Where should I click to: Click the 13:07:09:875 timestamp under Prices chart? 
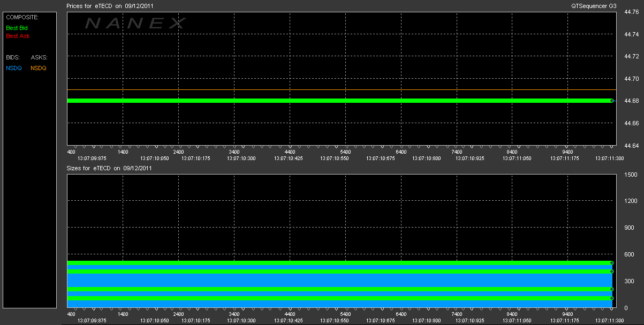[92, 158]
